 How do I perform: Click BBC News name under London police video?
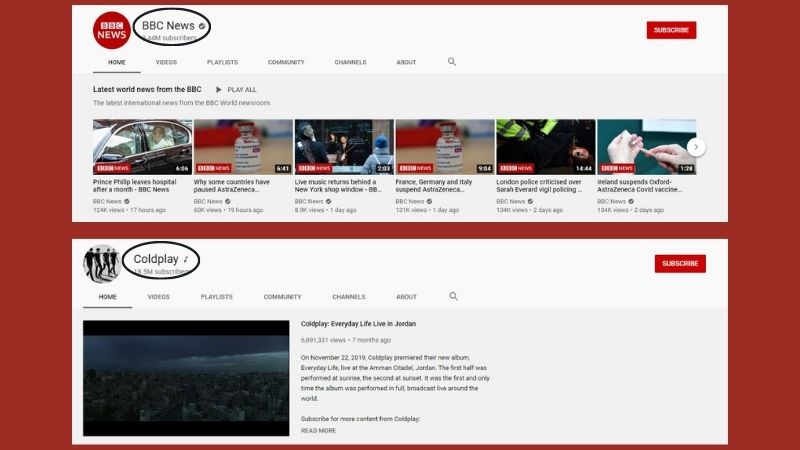tap(511, 202)
